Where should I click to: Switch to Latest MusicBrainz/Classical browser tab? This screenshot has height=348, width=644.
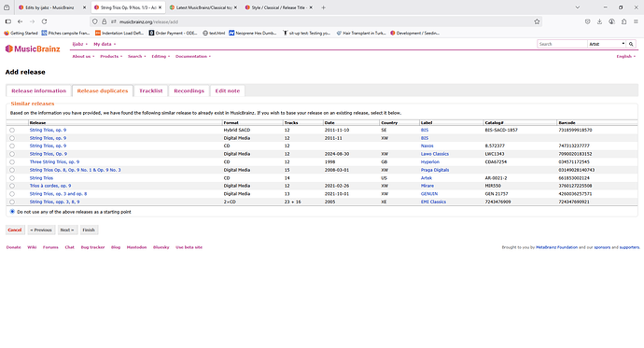[203, 7]
